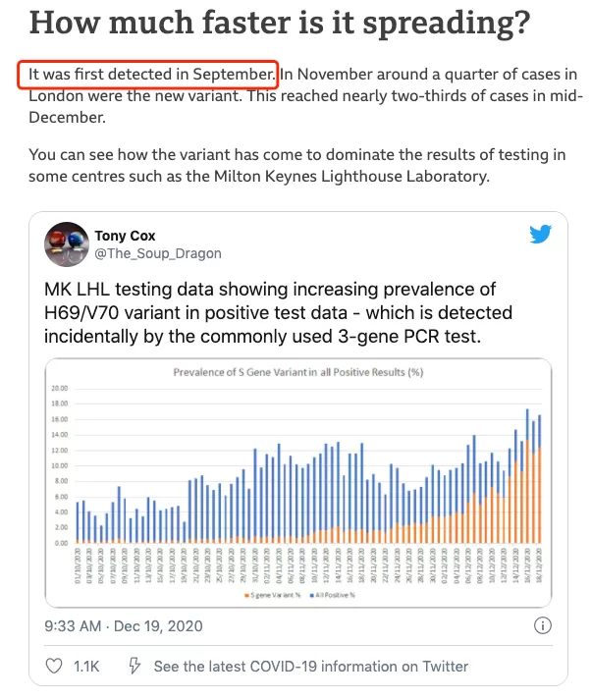Click the 1.1K likes count
591x700 pixels.
(86, 666)
